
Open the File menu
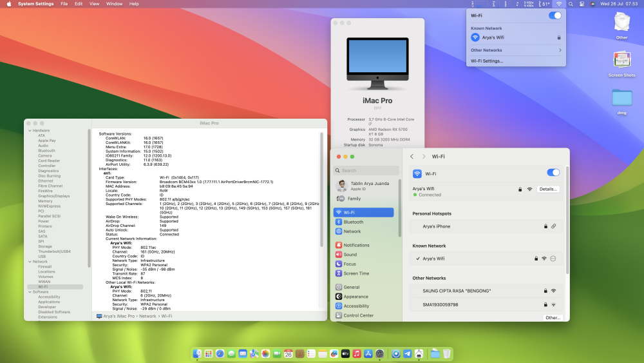[64, 4]
